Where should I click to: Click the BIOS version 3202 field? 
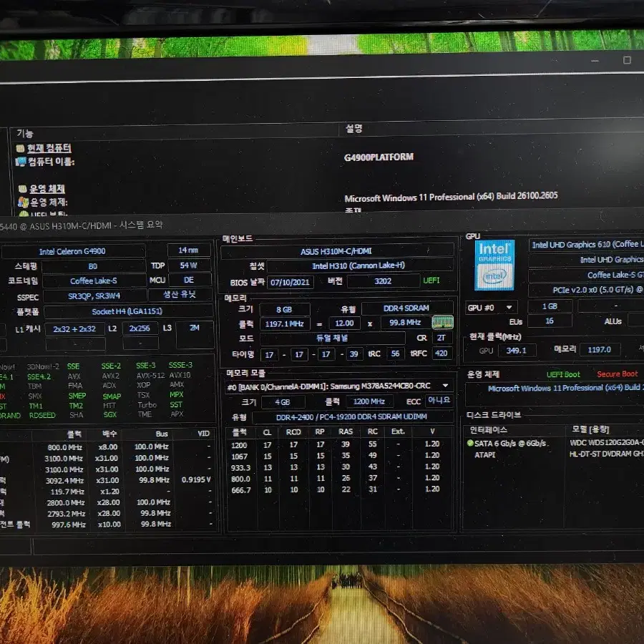click(384, 281)
